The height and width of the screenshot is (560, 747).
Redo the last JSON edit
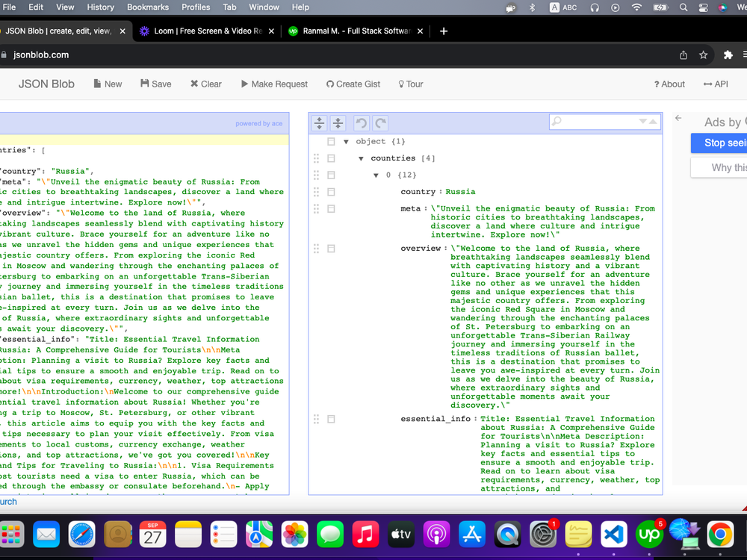tap(379, 122)
